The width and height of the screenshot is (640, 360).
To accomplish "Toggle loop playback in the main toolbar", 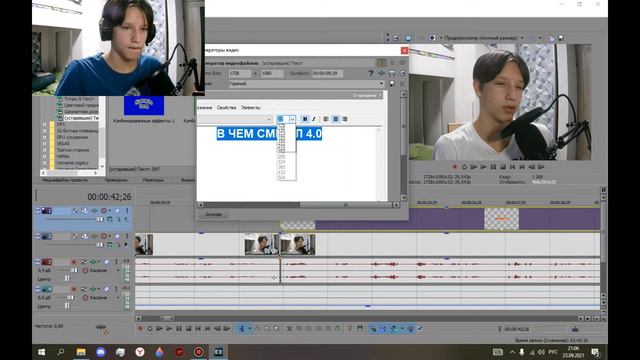I will tap(150, 329).
